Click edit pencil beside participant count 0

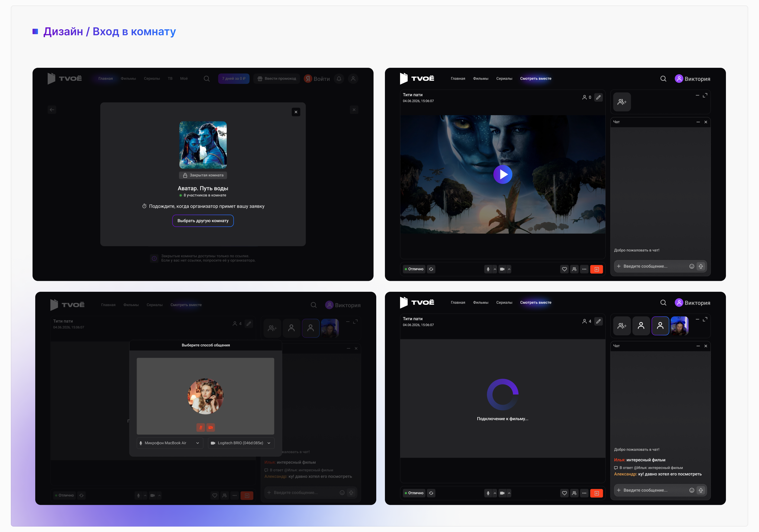click(x=598, y=97)
